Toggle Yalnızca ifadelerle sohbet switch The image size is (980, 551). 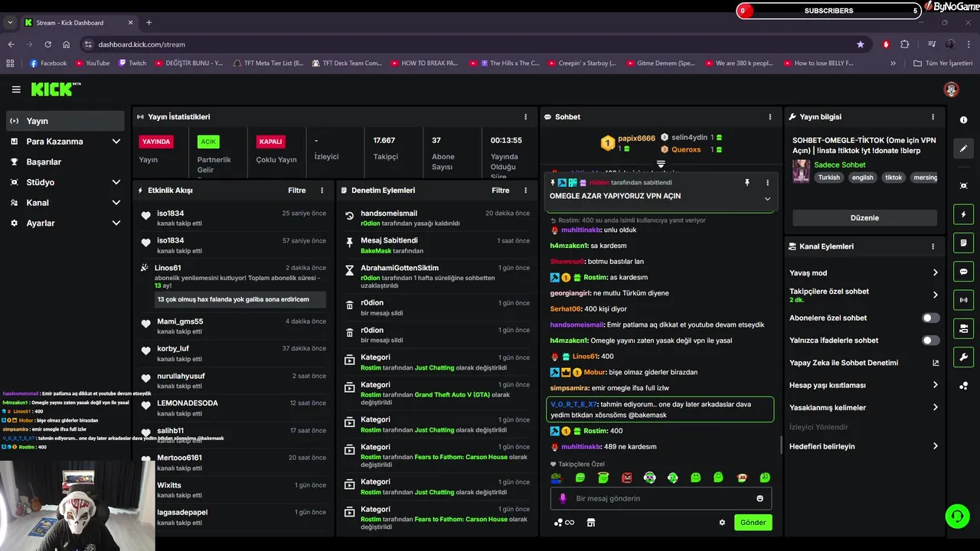[x=930, y=340]
